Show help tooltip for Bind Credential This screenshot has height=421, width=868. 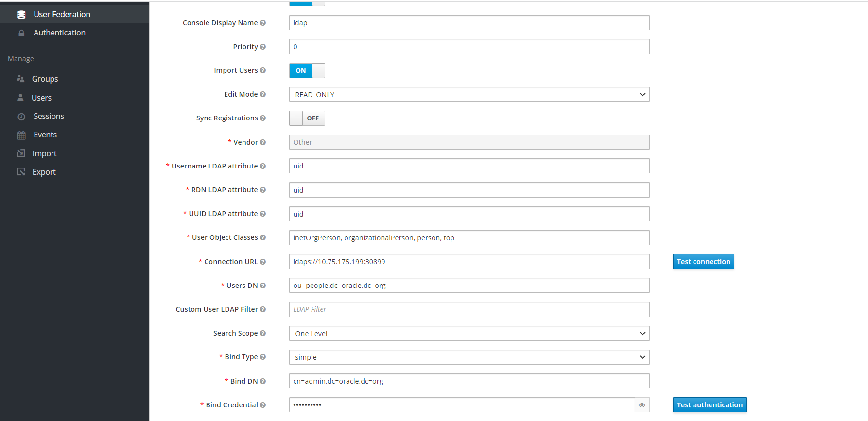263,405
